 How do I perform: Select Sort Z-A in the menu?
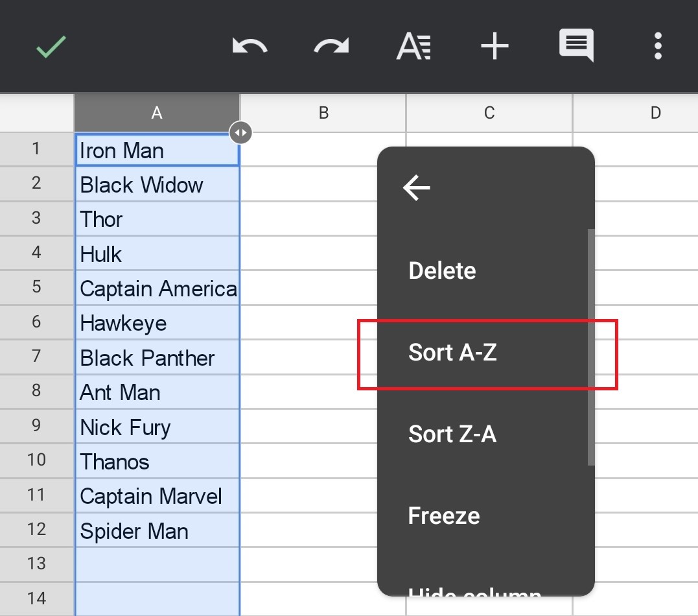[x=452, y=434]
